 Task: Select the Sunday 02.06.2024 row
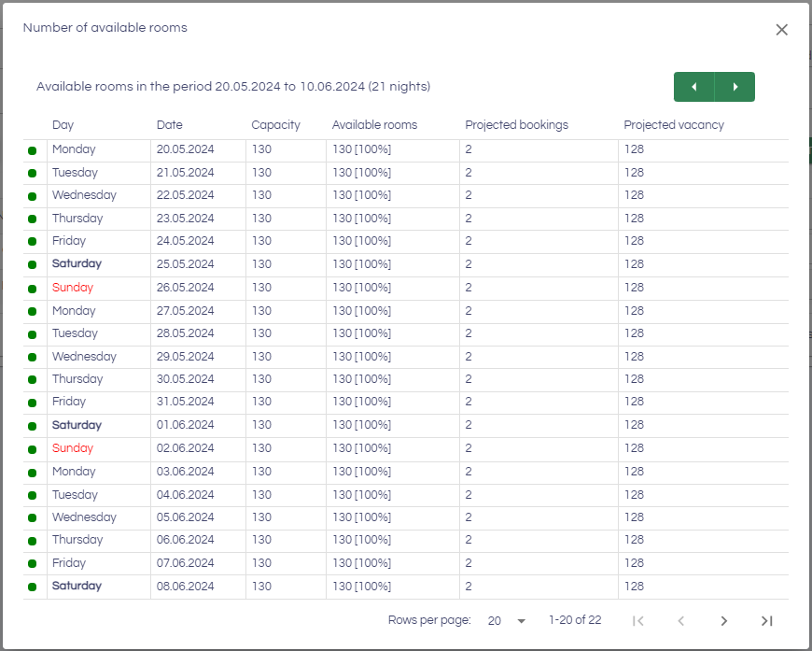tap(73, 448)
